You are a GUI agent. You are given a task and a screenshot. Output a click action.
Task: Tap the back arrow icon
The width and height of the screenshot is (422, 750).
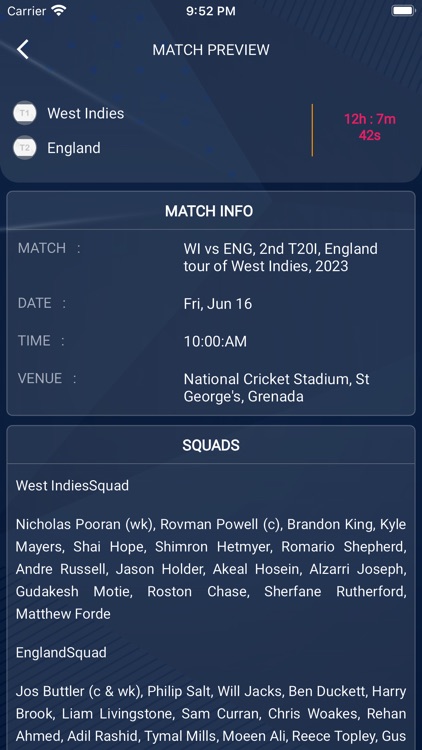22,49
